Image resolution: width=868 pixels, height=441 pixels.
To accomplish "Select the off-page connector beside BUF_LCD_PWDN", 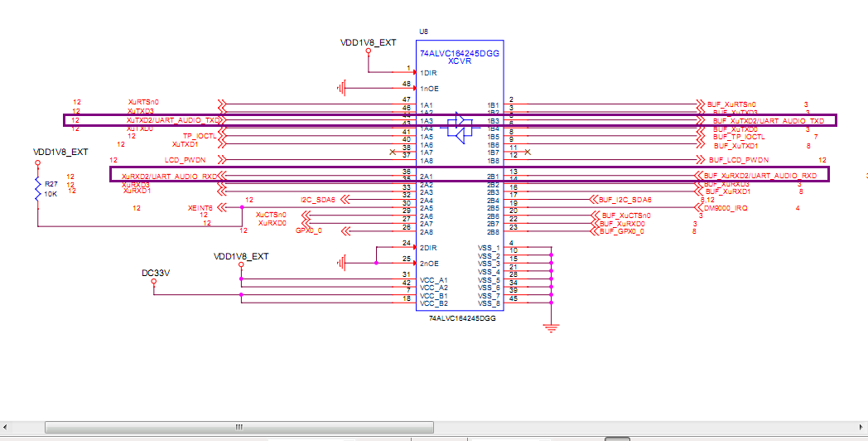I will (x=702, y=159).
